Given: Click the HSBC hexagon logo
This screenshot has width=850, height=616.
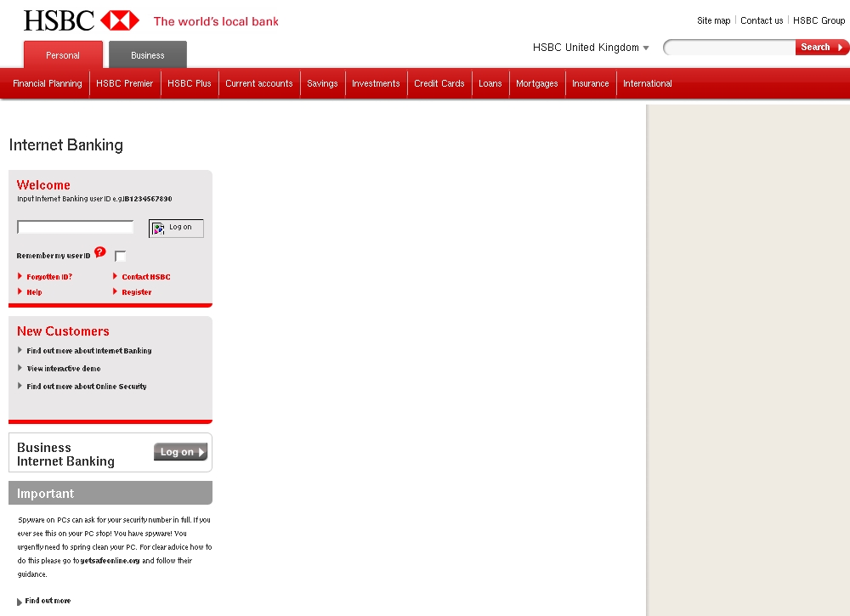Looking at the screenshot, I should pyautogui.click(x=120, y=20).
